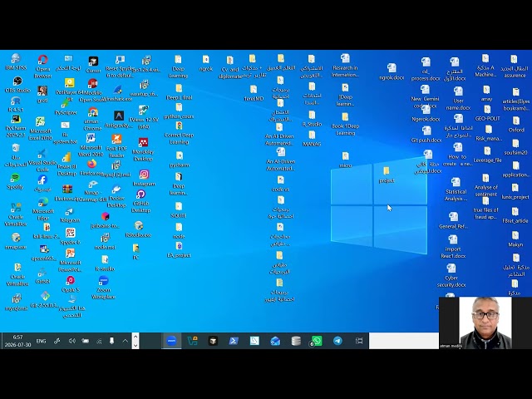Launch the Firefox desktop shortcut
Image resolution: width=532 pixels, height=399 pixels.
[x=91, y=168]
